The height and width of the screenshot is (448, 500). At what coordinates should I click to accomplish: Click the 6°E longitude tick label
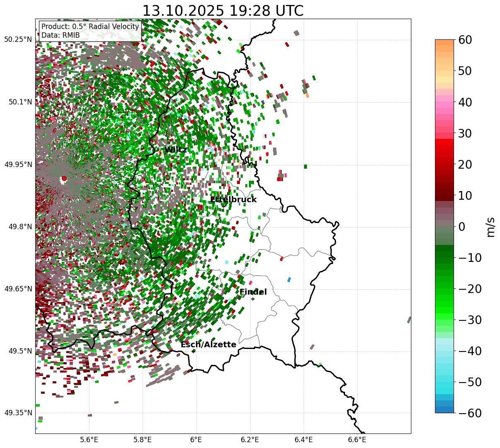click(196, 440)
